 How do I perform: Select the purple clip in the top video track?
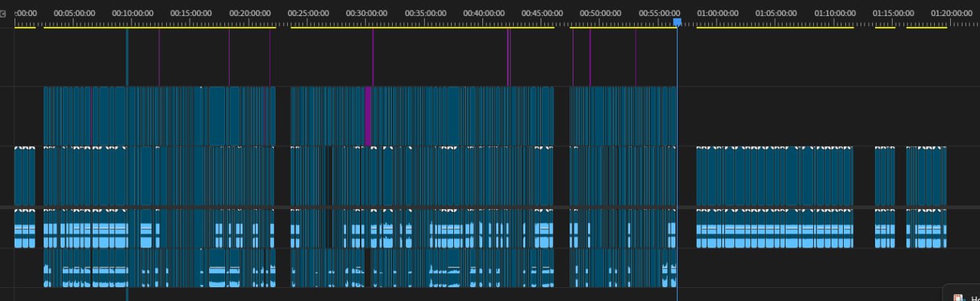pos(368,116)
